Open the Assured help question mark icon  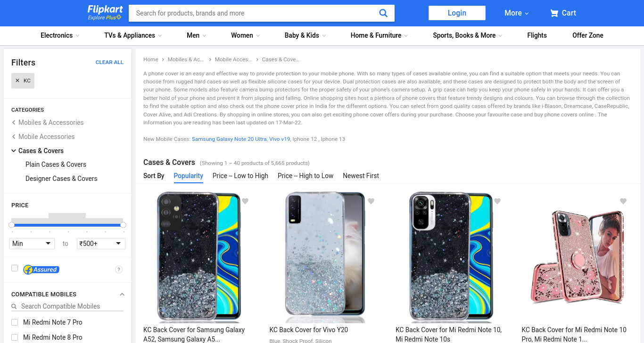[119, 269]
